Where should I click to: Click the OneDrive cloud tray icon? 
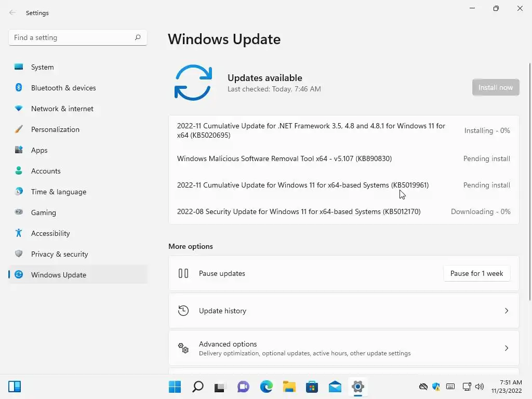pos(423,387)
